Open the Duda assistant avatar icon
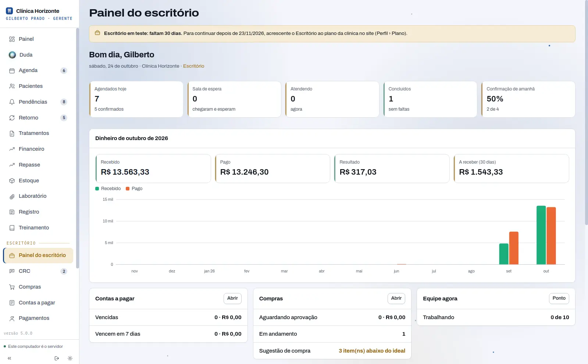The width and height of the screenshot is (588, 364). pyautogui.click(x=13, y=55)
